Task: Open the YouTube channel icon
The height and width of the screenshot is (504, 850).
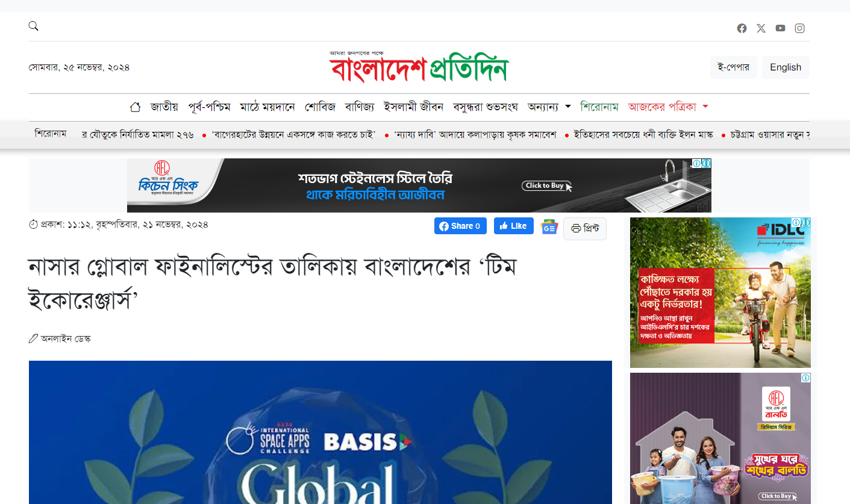Action: point(780,28)
